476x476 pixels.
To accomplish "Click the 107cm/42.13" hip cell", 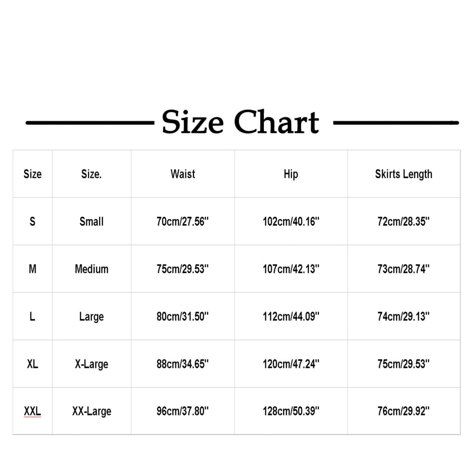I will coord(291,269).
